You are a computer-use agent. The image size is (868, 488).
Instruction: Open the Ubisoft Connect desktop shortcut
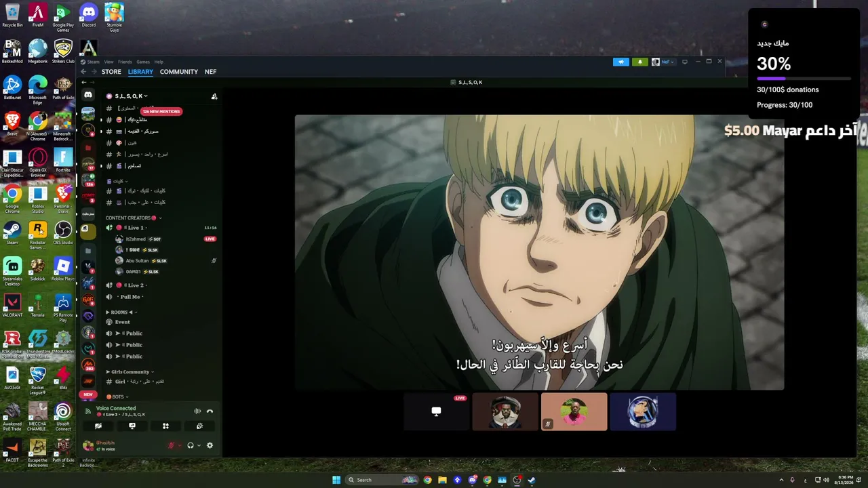63,418
